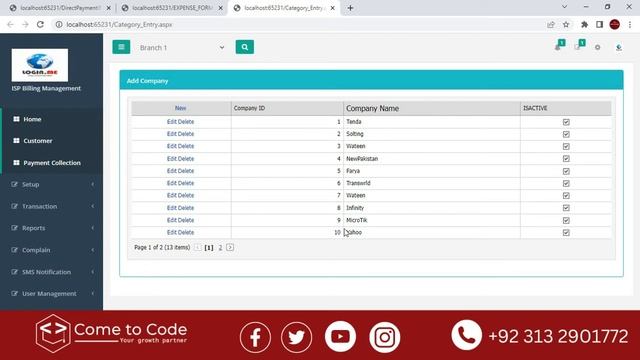The image size is (640, 360).
Task: Go to page 2 of companies
Action: point(220,248)
